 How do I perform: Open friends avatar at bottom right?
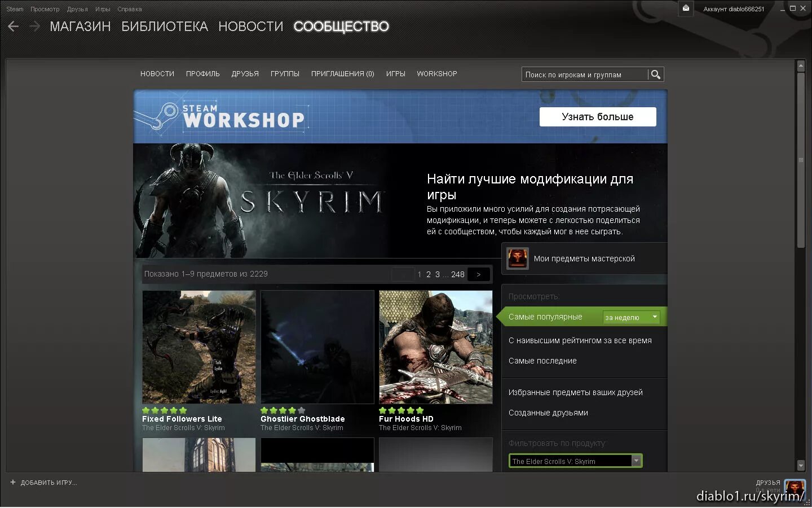click(x=795, y=488)
